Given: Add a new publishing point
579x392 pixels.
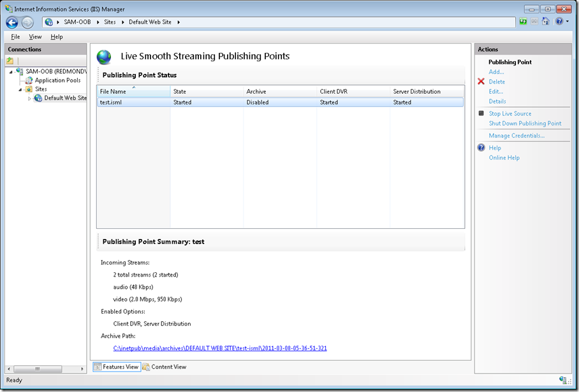Looking at the screenshot, I should [x=496, y=72].
